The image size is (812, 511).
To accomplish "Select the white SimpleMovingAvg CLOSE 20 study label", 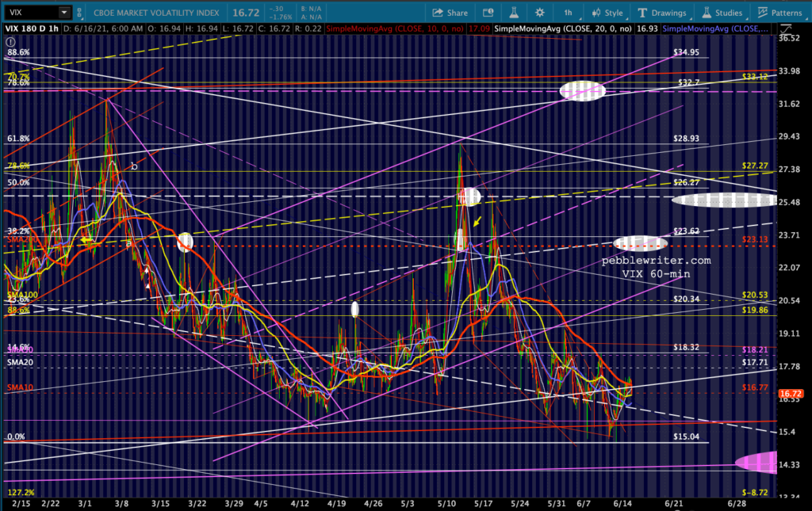I will 563,29.
